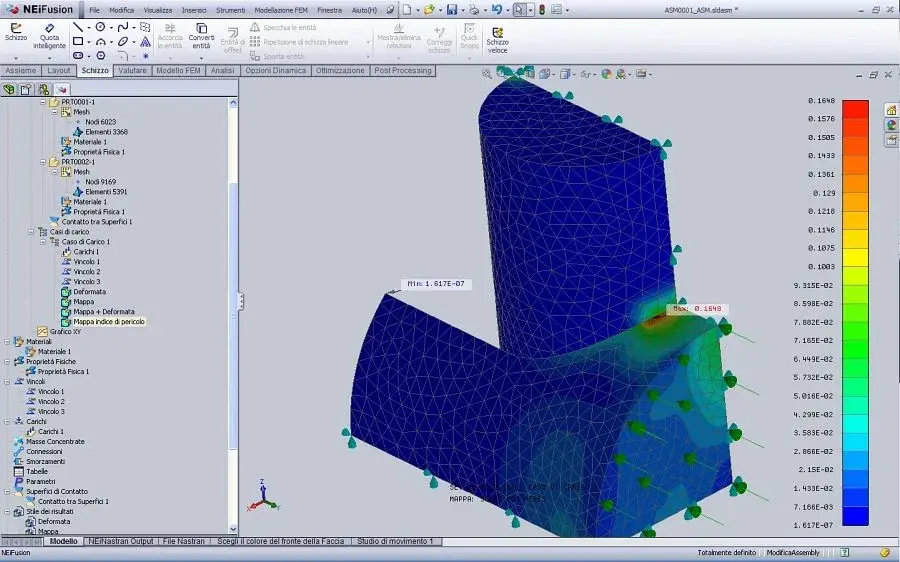
Task: Click the XYZ axis triad in viewport
Action: 263,496
